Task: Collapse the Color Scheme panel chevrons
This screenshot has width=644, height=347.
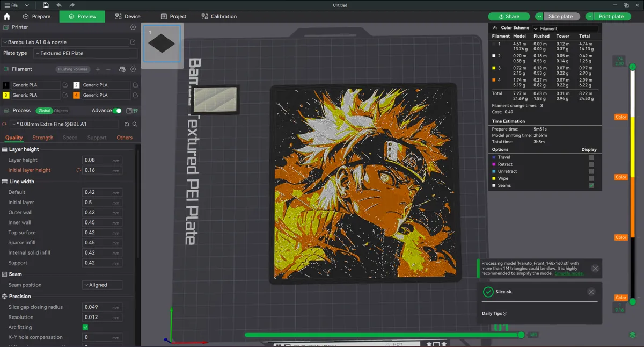Action: pos(495,27)
